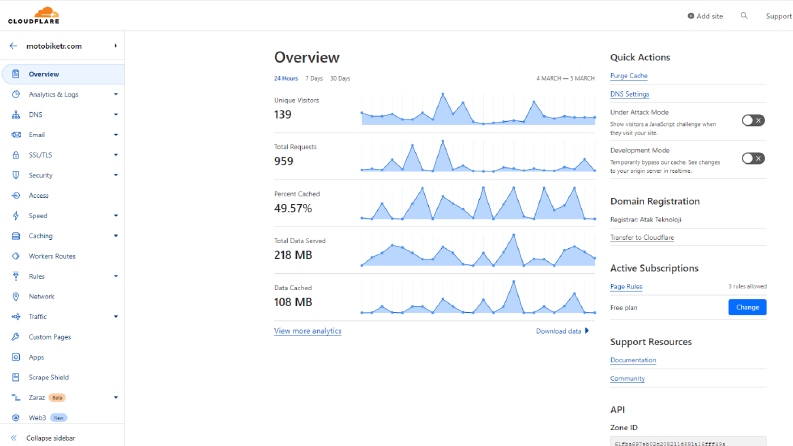
Task: Click the Workers Routes diamond icon
Action: coord(16,256)
